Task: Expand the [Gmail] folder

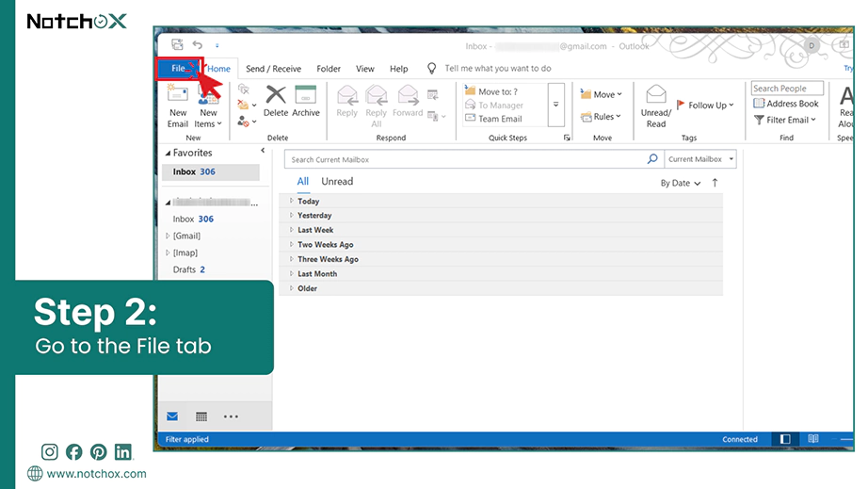Action: 168,236
